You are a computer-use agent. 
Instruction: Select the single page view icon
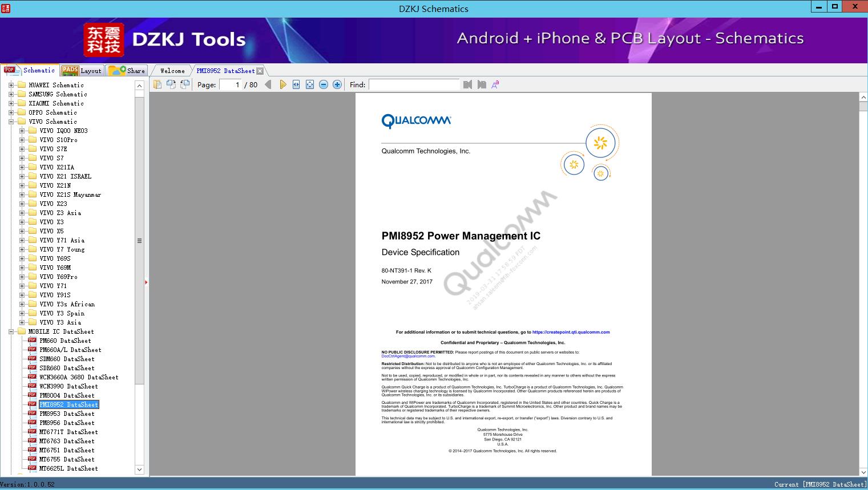pos(157,84)
